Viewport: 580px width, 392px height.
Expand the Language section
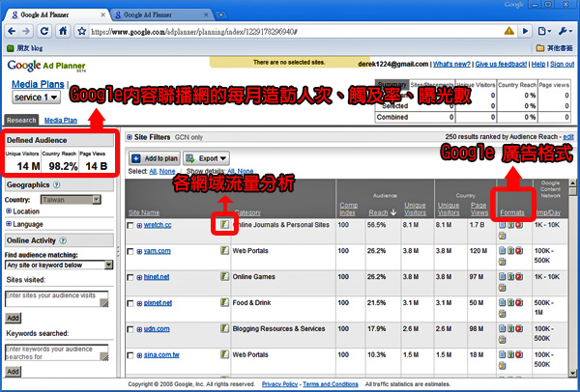point(9,224)
